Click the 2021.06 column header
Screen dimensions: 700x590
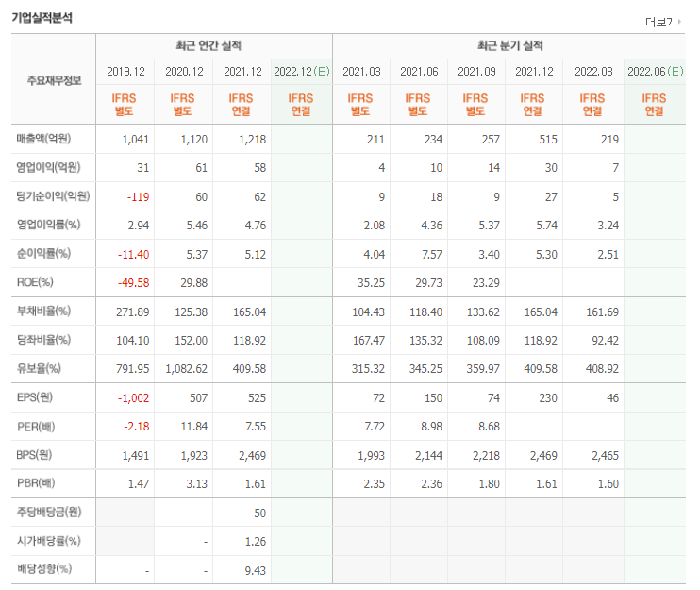[x=419, y=72]
